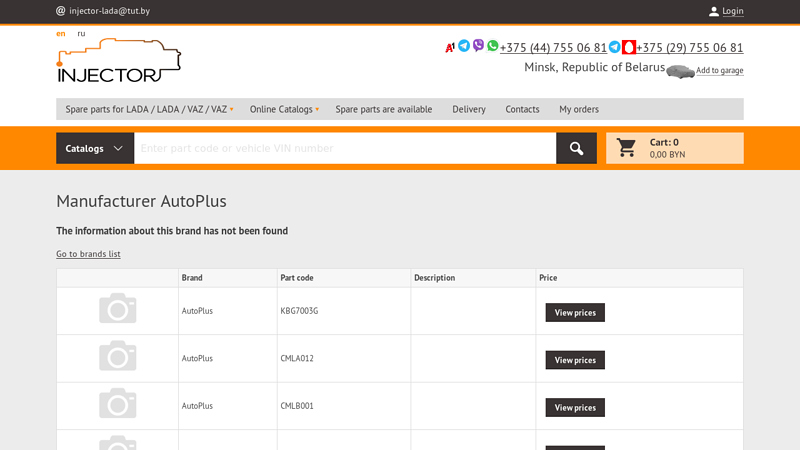The width and height of the screenshot is (800, 450).
Task: Expand the Online Catalogs menu
Action: coord(284,109)
